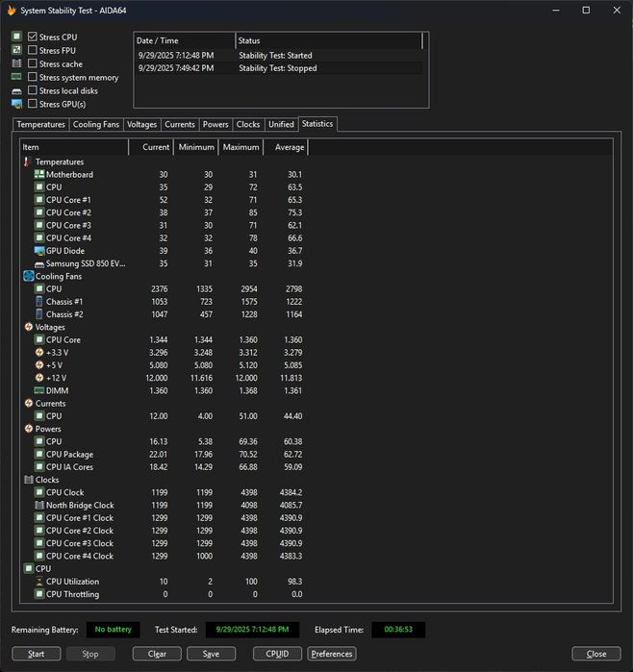Click the Status log column header
633x672 pixels.
point(329,40)
